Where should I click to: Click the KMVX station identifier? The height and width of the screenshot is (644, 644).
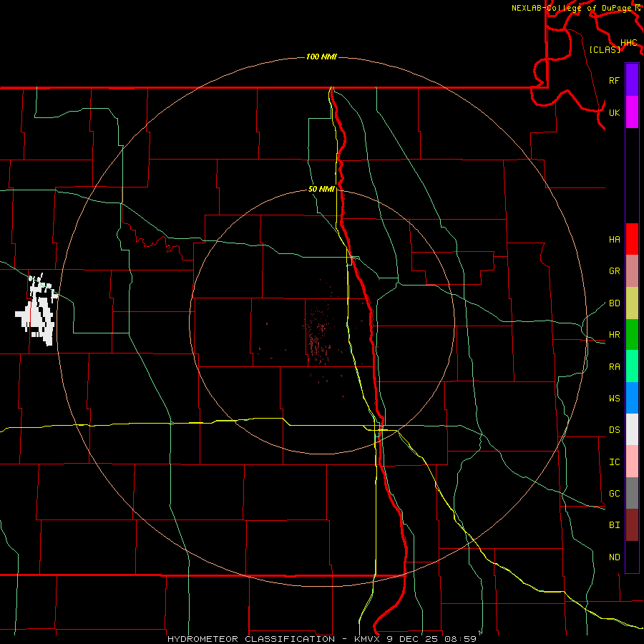(368, 639)
